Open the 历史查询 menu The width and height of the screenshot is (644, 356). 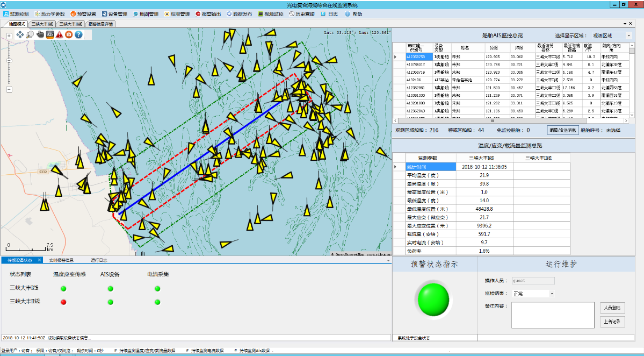[x=302, y=14]
